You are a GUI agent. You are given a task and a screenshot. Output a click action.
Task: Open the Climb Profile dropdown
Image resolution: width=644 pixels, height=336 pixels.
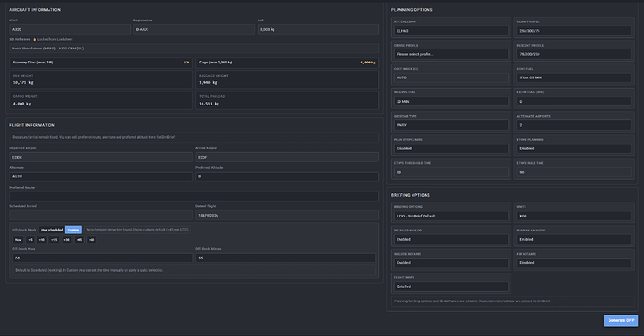coord(574,31)
